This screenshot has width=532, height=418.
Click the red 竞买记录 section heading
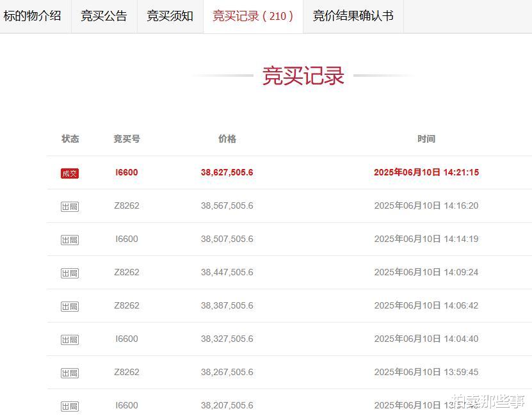pyautogui.click(x=303, y=76)
